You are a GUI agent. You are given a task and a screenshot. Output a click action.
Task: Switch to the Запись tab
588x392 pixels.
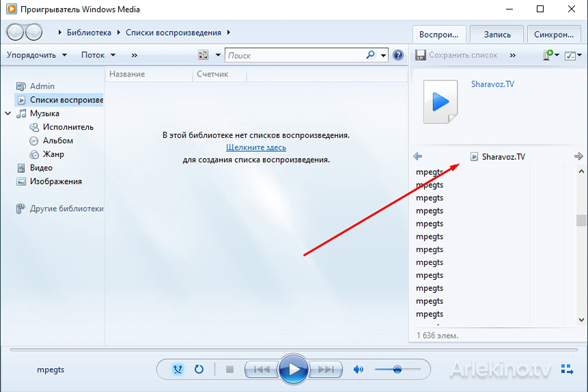click(x=497, y=35)
